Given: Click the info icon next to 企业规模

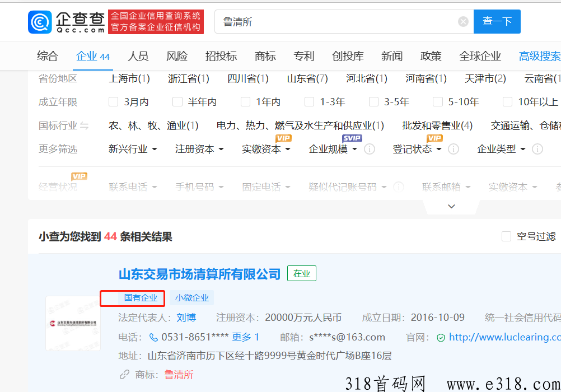Looking at the screenshot, I should 369,149.
